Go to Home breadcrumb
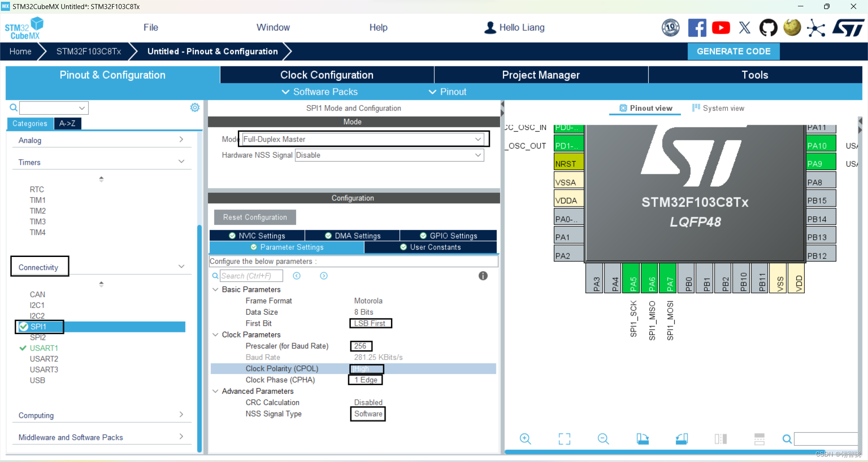Screen dimensions: 868x462 pos(20,51)
